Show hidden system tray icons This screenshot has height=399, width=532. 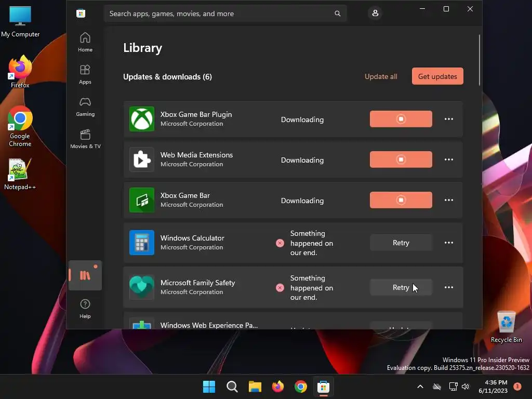coord(420,387)
